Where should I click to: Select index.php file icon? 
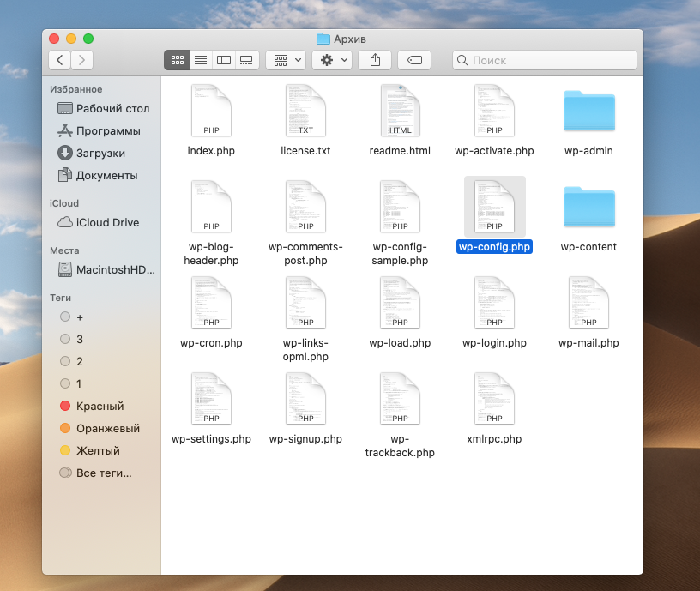pyautogui.click(x=211, y=111)
